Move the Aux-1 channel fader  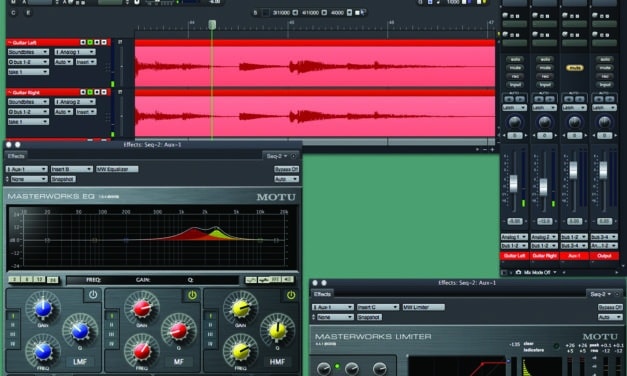(x=573, y=170)
